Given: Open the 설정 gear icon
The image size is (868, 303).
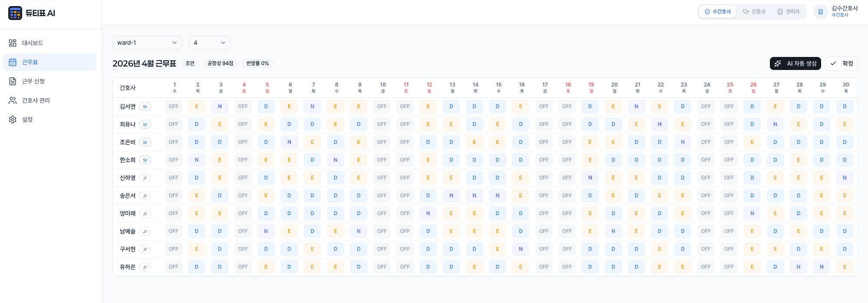Looking at the screenshot, I should click(x=13, y=120).
